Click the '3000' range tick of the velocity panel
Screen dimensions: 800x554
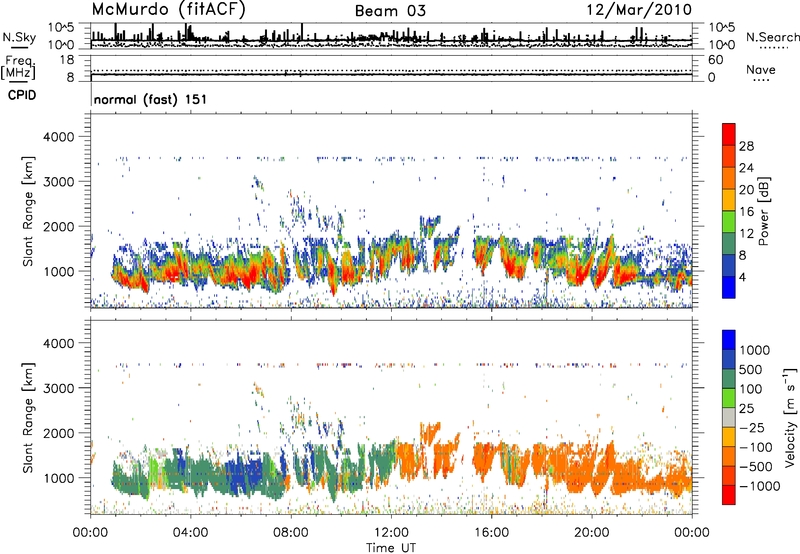coord(59,388)
